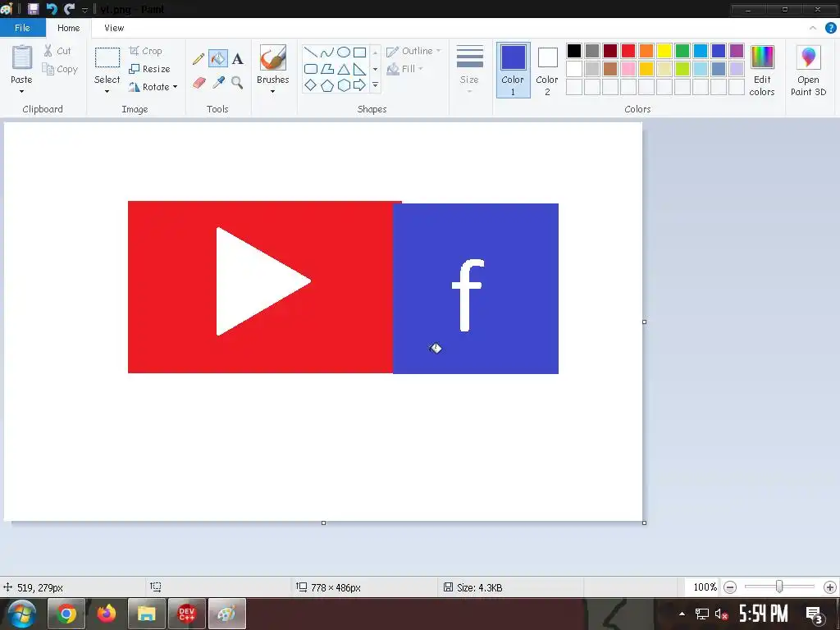This screenshot has height=630, width=840.
Task: Click the rectangular Select tool icon
Action: point(107,57)
